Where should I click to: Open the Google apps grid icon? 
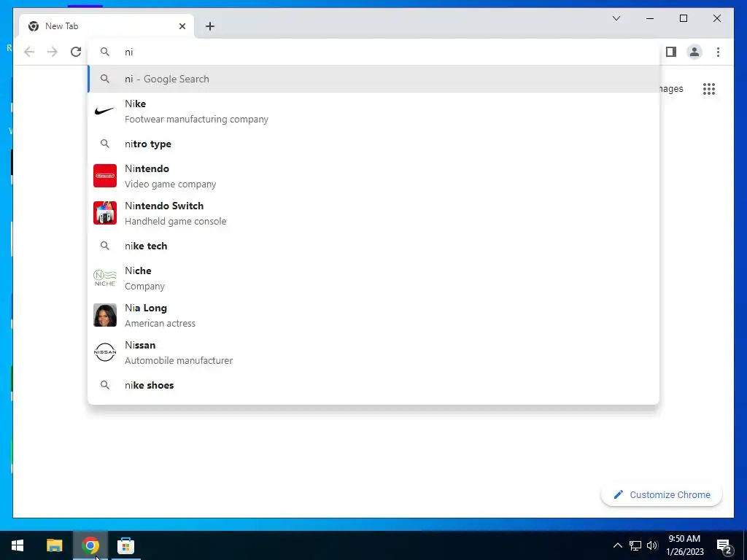[x=709, y=89]
